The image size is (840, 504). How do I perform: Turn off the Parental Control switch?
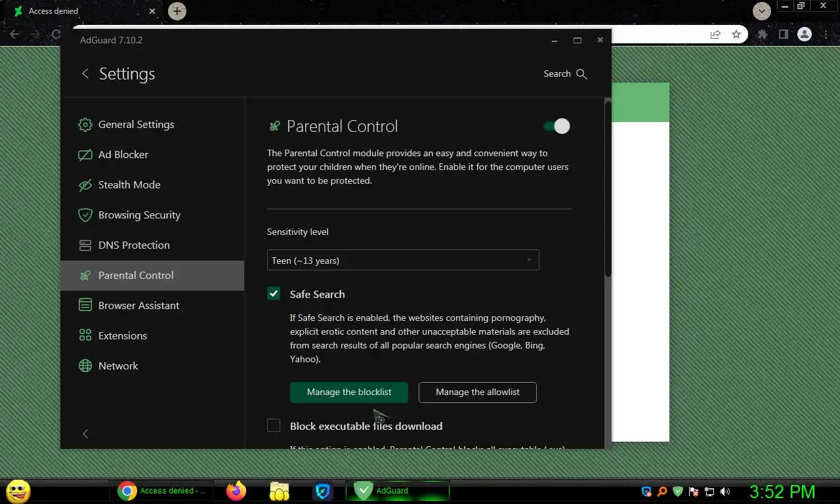pos(556,126)
